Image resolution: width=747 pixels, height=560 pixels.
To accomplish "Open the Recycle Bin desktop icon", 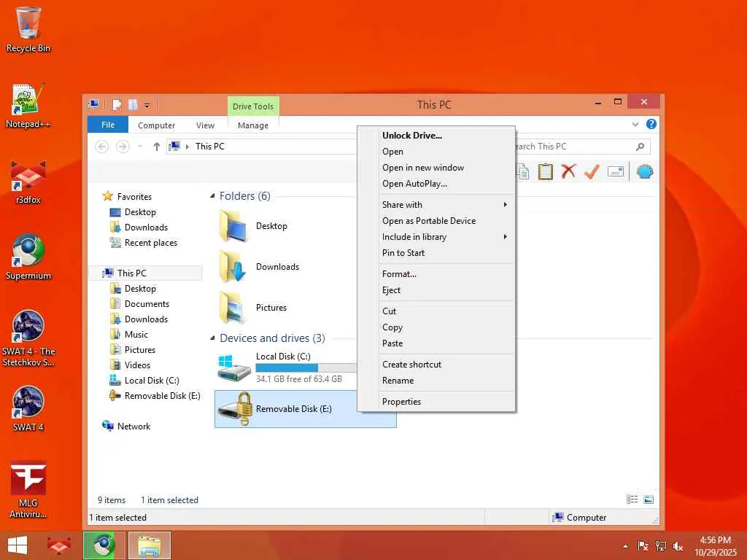I will point(28,29).
